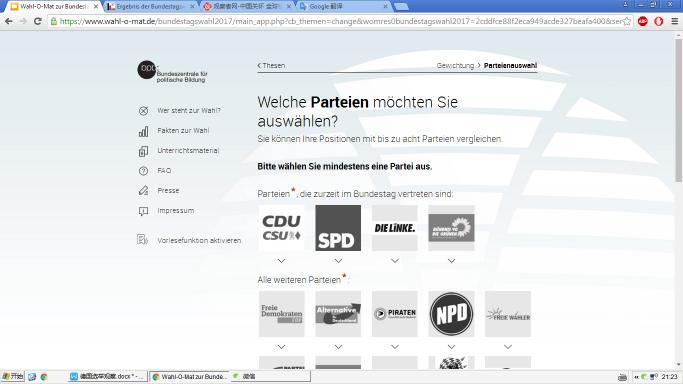Image resolution: width=683 pixels, height=384 pixels.
Task: Click the Presse pen icon
Action: pos(143,191)
